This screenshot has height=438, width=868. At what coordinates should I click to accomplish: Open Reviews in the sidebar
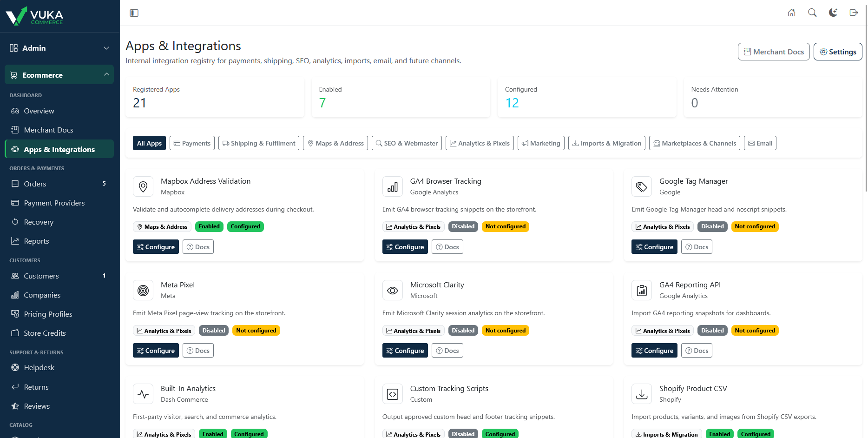pyautogui.click(x=59, y=406)
